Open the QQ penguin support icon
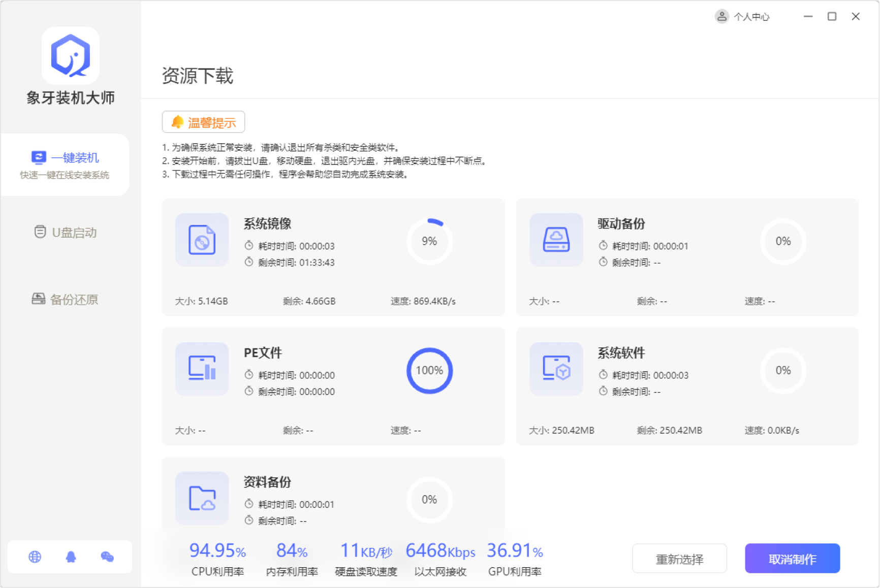 click(71, 557)
